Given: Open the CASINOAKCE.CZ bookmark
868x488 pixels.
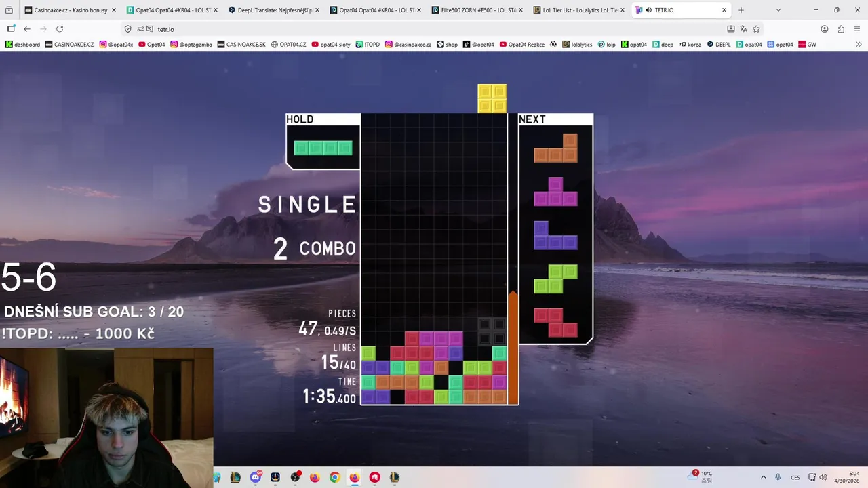Looking at the screenshot, I should pyautogui.click(x=69, y=45).
